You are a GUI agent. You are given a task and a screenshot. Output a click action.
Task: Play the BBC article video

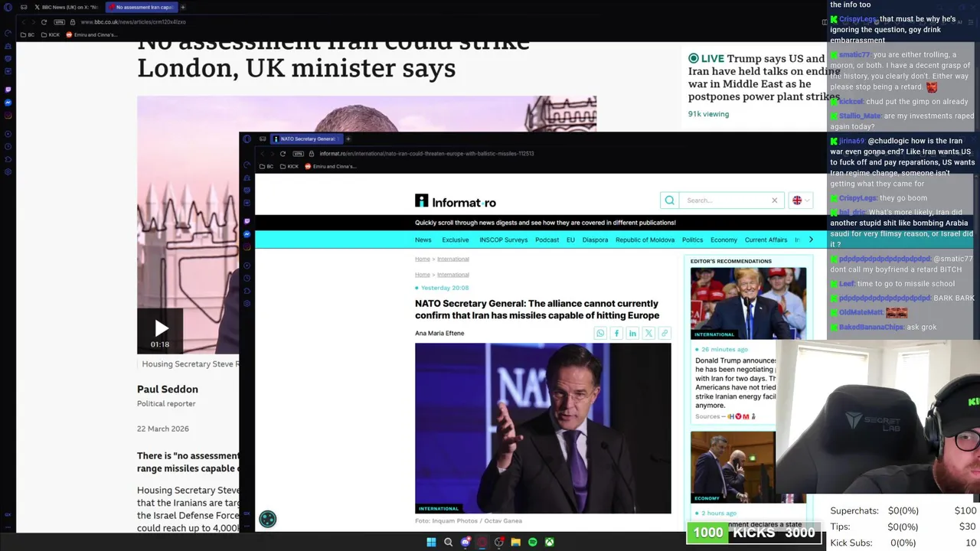click(160, 330)
